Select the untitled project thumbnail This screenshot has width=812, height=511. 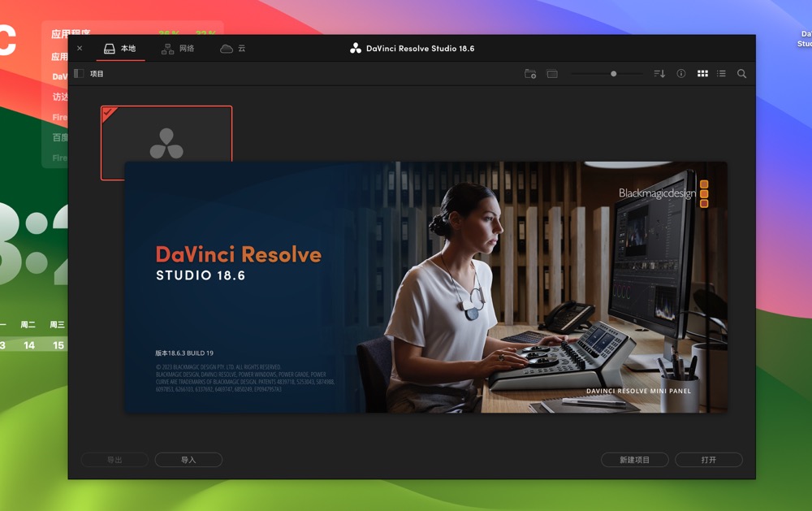166,142
